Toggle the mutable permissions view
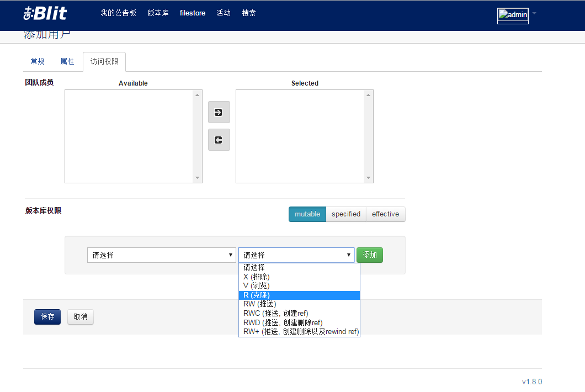Image resolution: width=585 pixels, height=392 pixels. coord(307,214)
